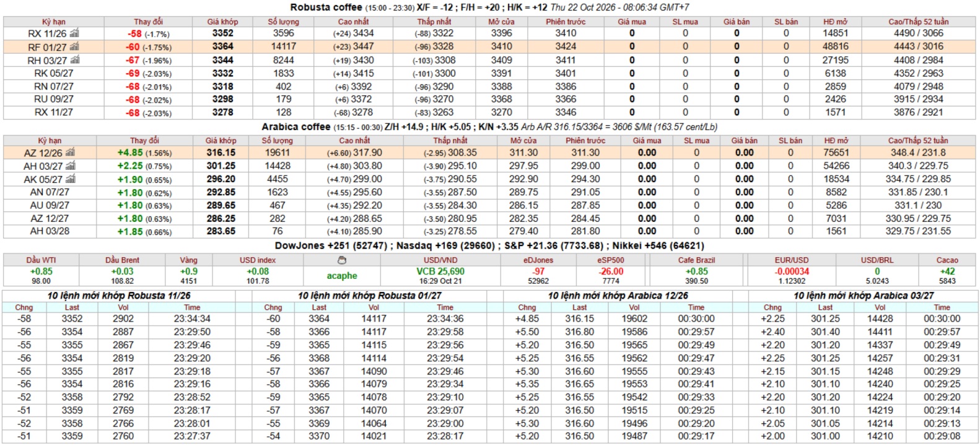Click the '10 lệnh mới khớp Robusta 01/27' title
The image size is (980, 445).
coord(370,296)
